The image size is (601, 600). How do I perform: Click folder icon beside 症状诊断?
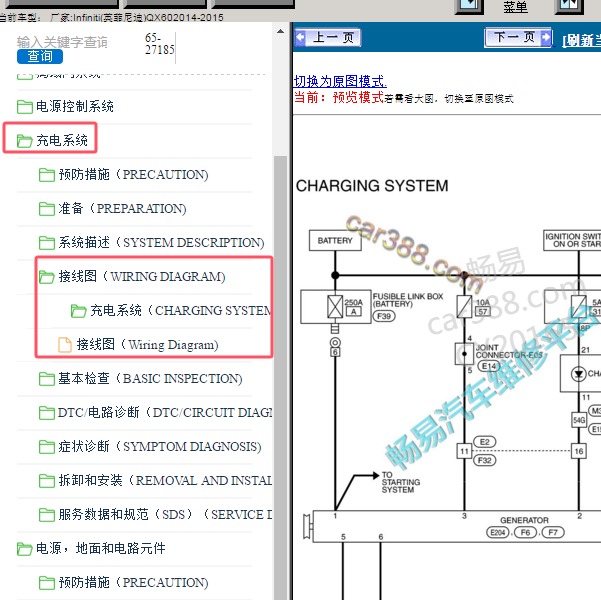click(x=47, y=447)
